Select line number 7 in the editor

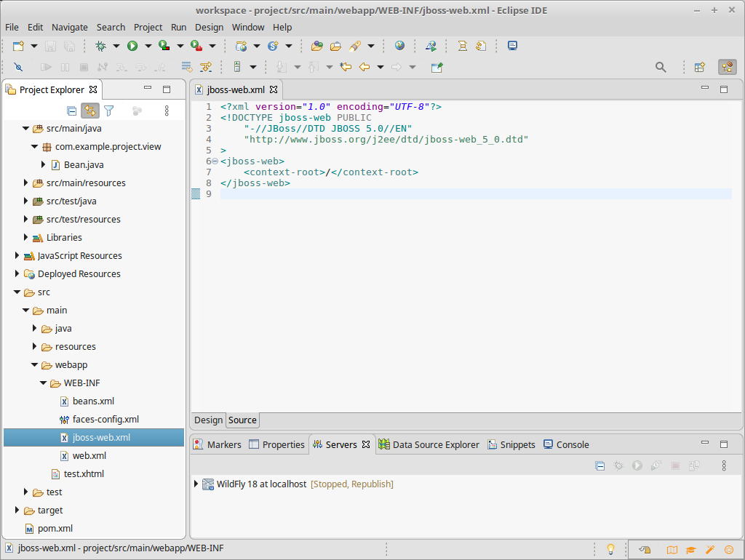point(209,172)
